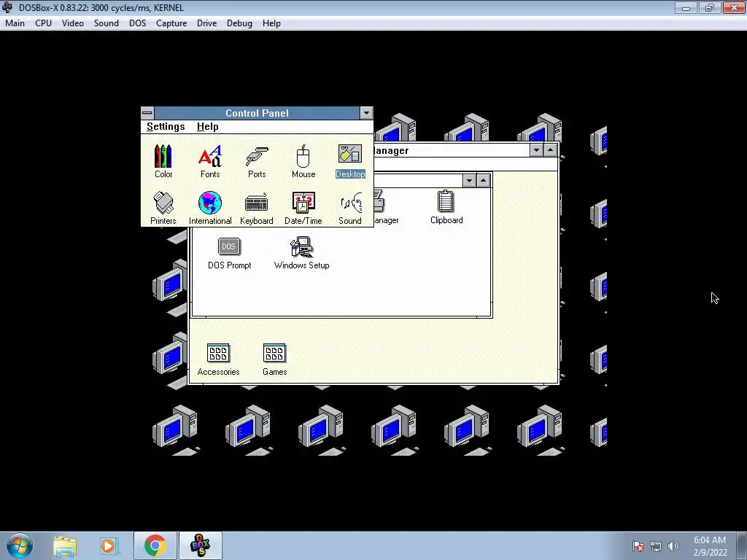Screen dimensions: 747x560
Task: Open the Help menu in Control Panel
Action: (208, 127)
